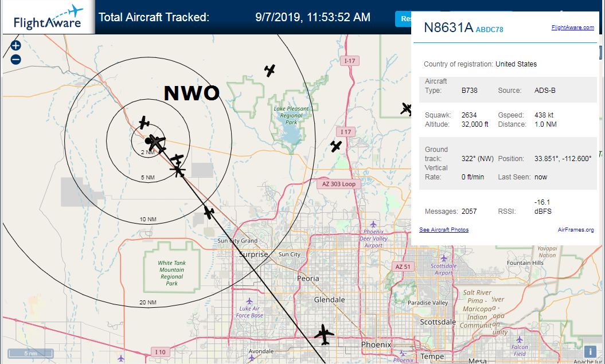Click the White Tank Mountain Regional Park label
This screenshot has width=605, height=364.
point(171,273)
